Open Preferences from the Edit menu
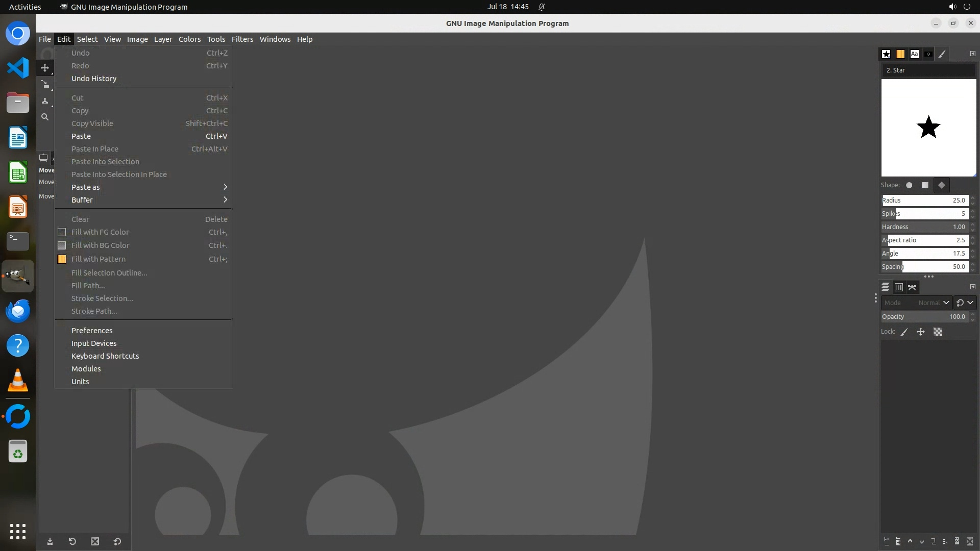980x551 pixels. pos(92,331)
